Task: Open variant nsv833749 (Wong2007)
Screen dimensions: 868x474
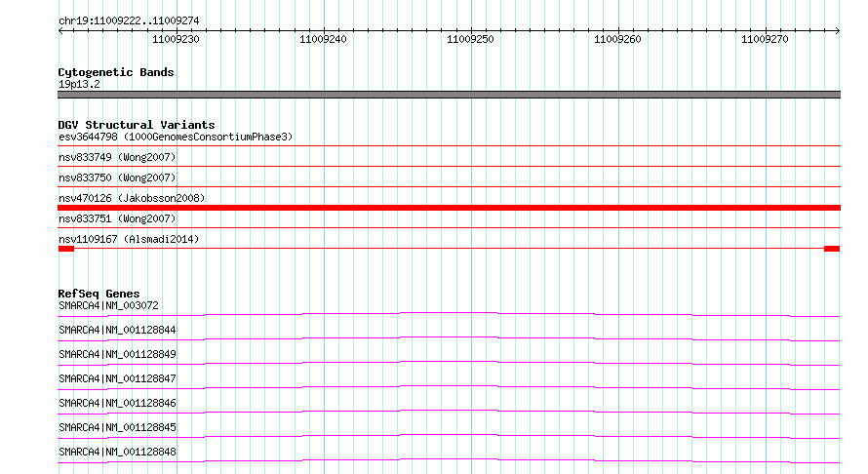Action: (117, 157)
